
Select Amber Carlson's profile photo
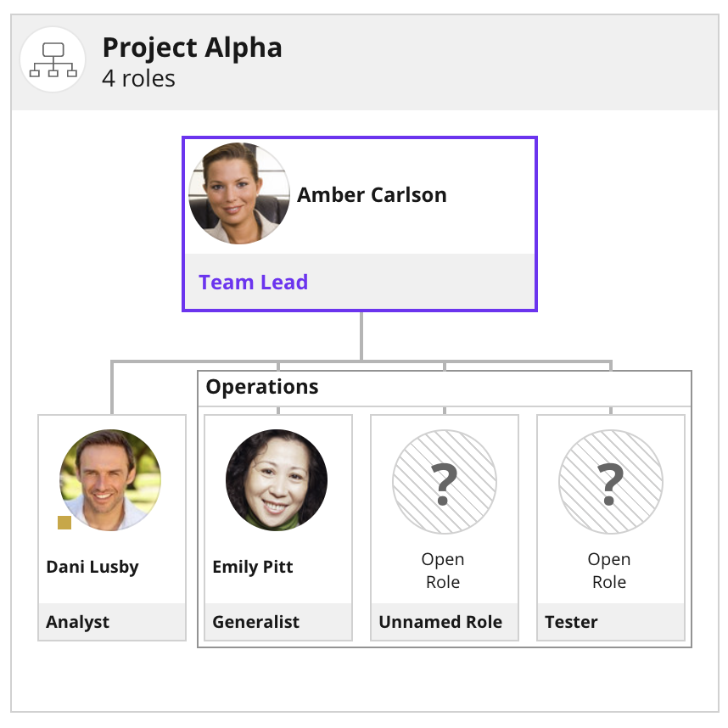[x=239, y=193]
